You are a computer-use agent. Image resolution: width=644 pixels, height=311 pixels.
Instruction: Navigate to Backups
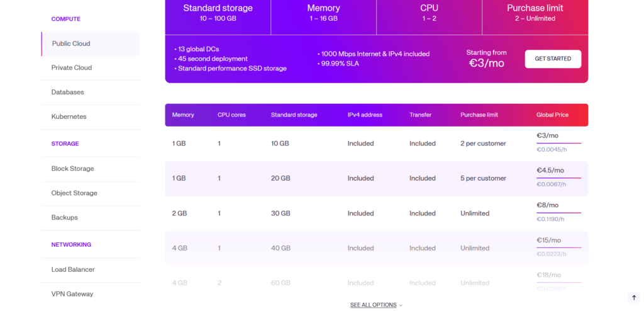coord(65,217)
